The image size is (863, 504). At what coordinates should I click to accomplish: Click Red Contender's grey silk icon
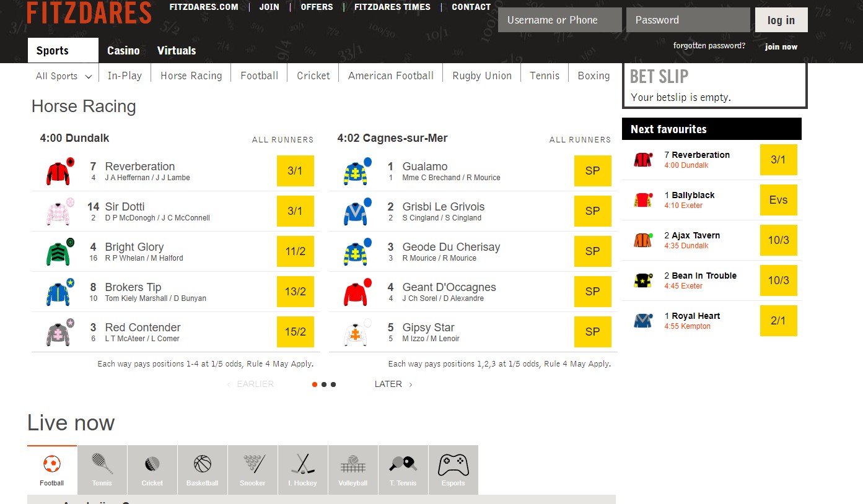coord(61,332)
